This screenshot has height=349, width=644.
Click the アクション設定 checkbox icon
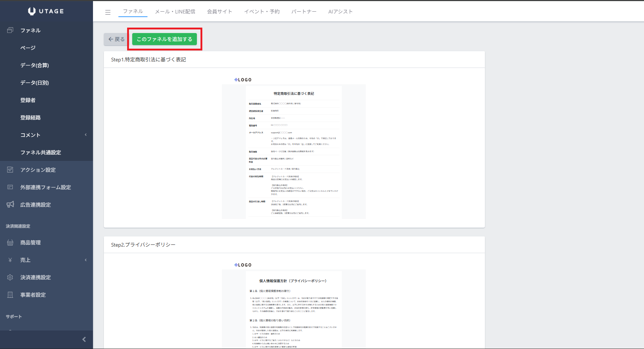10,170
